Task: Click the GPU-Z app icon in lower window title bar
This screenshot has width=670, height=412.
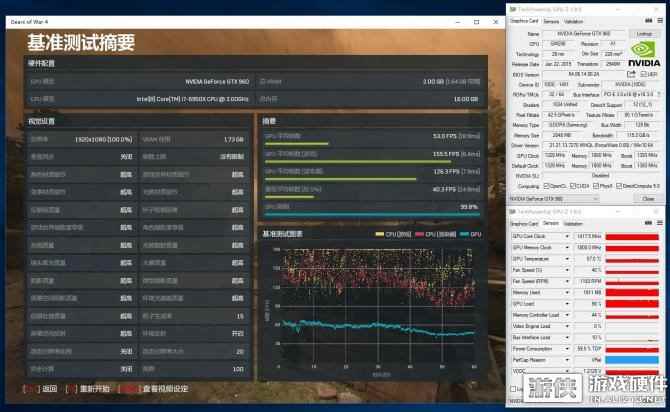Action: [513, 212]
